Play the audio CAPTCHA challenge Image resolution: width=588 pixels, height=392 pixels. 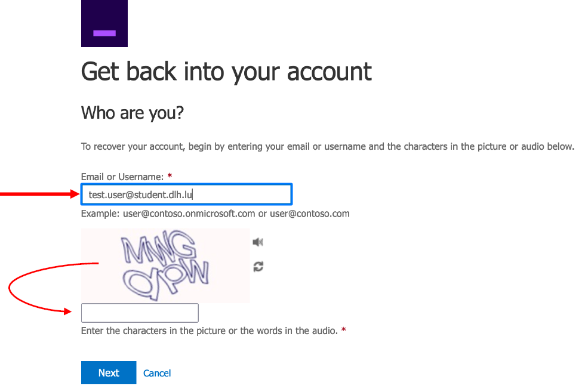(258, 242)
